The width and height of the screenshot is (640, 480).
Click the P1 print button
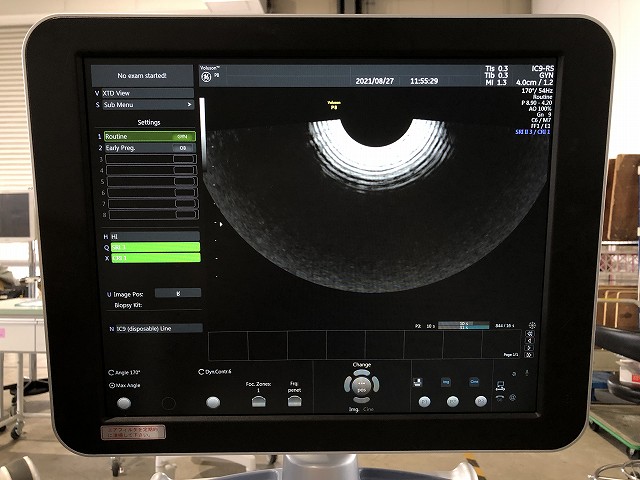424,402
